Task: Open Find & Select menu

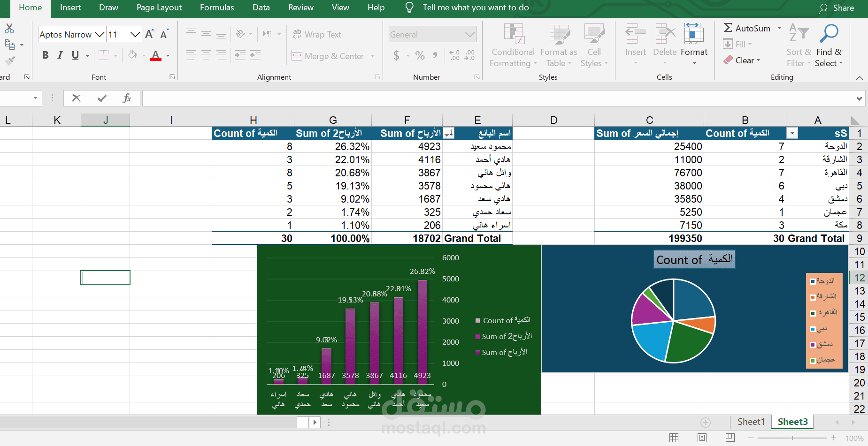Action: (x=829, y=45)
